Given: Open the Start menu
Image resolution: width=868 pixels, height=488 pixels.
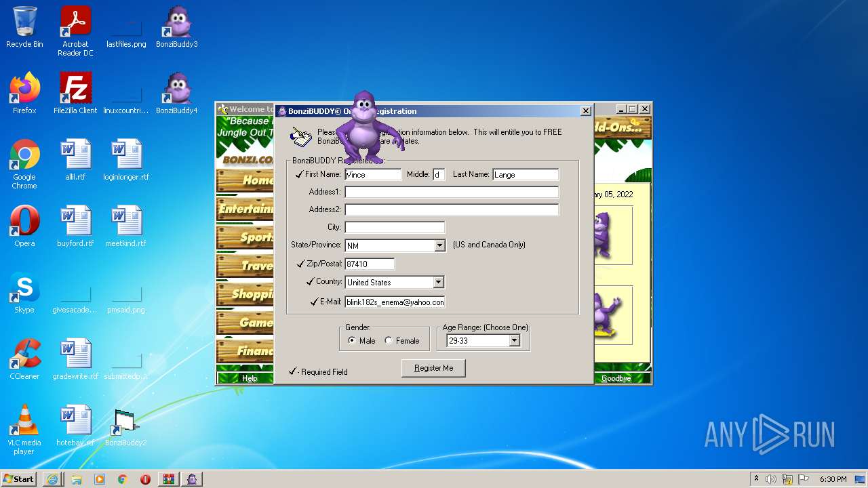Looking at the screenshot, I should [x=19, y=479].
